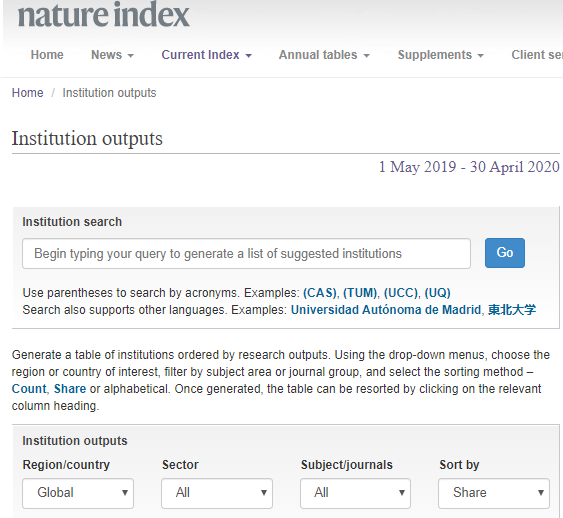The image size is (563, 518).
Task: Open the Supplements menu
Action: click(441, 55)
